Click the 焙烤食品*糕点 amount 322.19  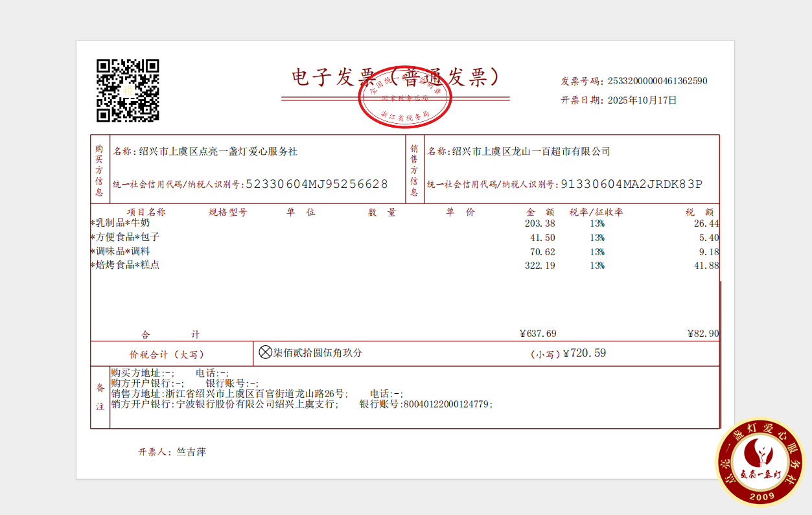540,266
